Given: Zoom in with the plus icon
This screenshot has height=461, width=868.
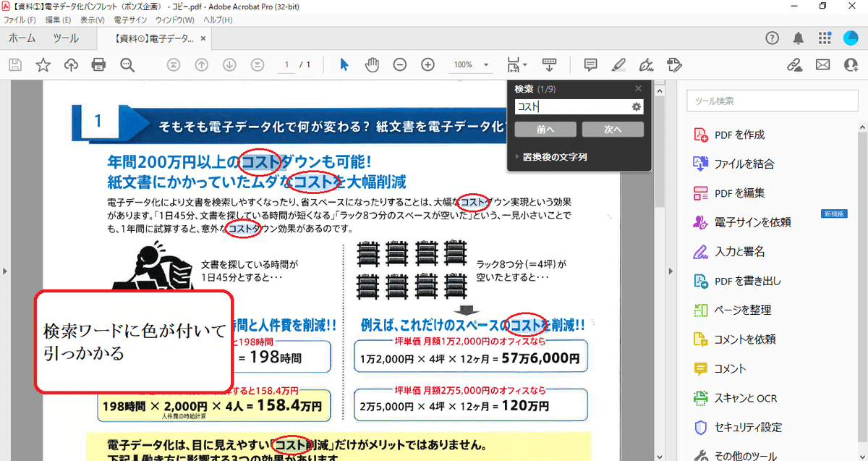Looking at the screenshot, I should (427, 65).
